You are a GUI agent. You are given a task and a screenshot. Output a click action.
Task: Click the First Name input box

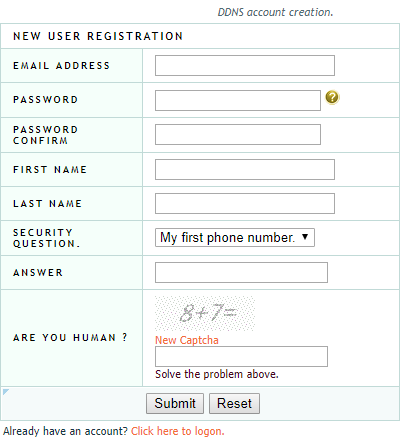click(245, 169)
